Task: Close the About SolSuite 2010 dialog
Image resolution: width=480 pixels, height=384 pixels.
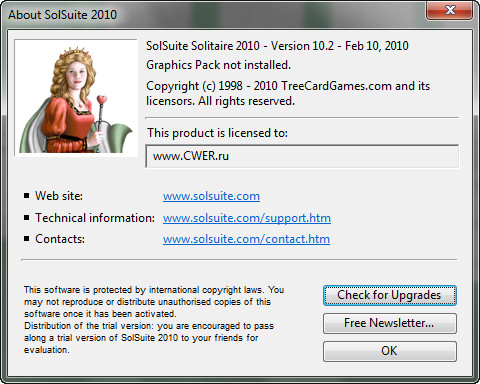Action: pos(450,10)
